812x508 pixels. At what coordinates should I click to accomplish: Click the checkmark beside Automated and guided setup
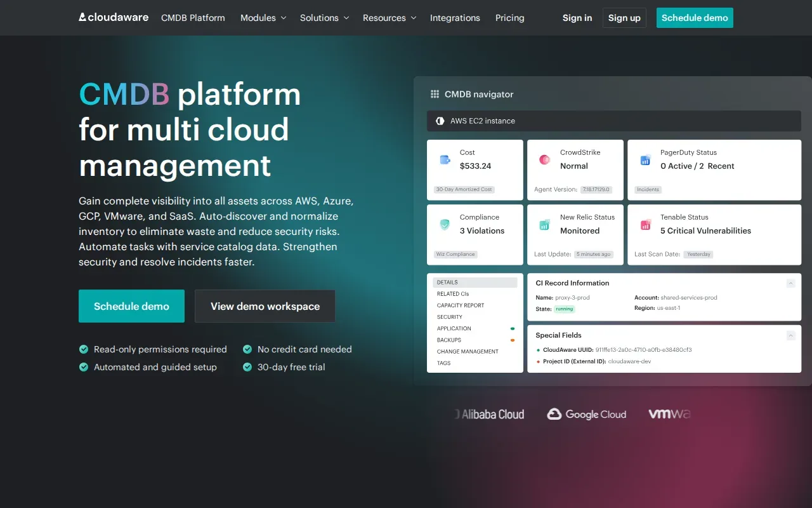pos(83,367)
